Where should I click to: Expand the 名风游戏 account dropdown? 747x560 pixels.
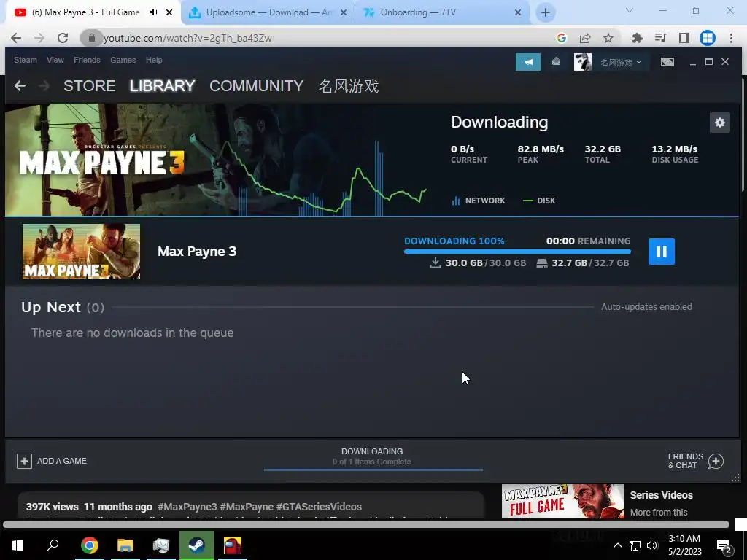point(621,63)
